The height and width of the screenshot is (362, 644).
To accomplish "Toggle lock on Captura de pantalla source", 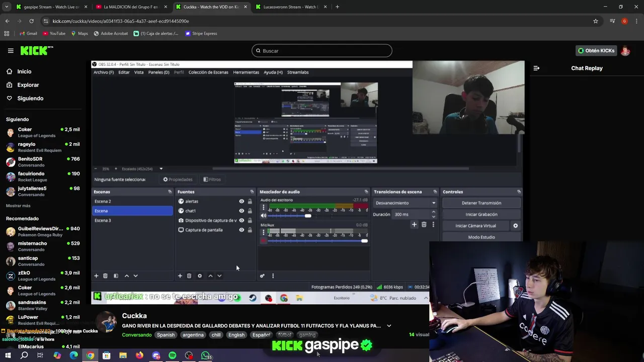I will pyautogui.click(x=250, y=230).
